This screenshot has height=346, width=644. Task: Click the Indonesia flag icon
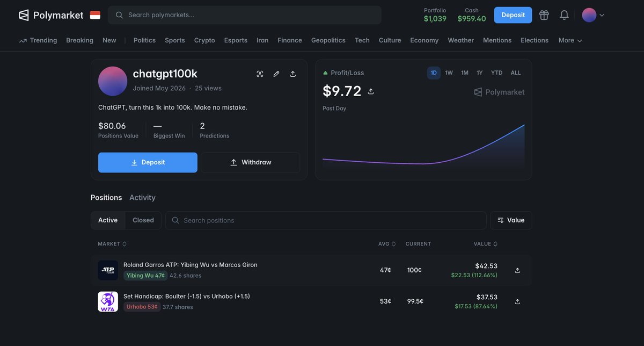point(95,15)
